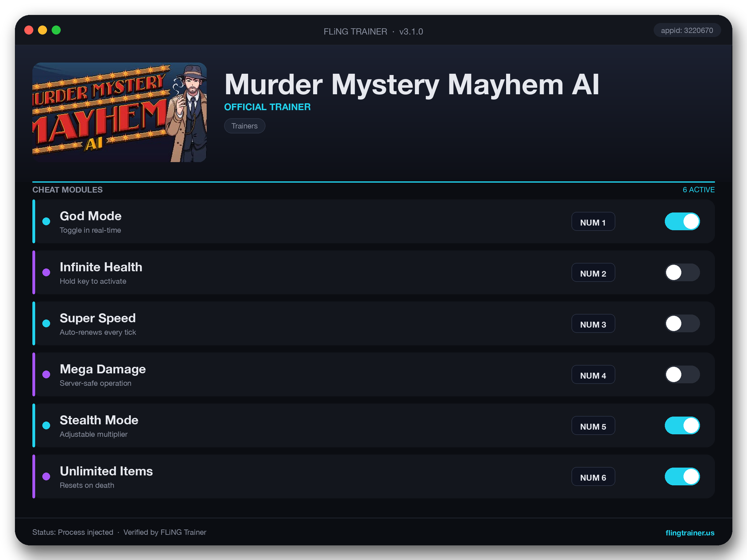
Task: Click the 'Adjustable multiplier' description
Action: pos(94,434)
